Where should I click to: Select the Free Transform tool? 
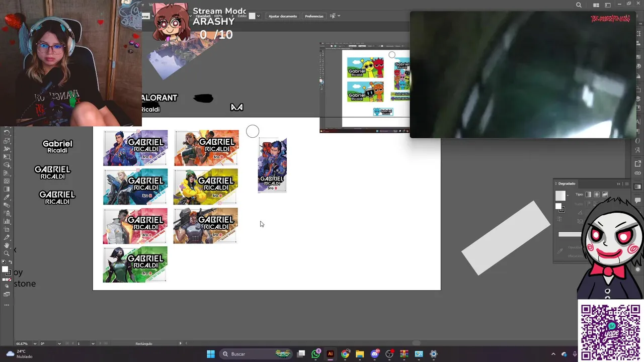click(7, 157)
